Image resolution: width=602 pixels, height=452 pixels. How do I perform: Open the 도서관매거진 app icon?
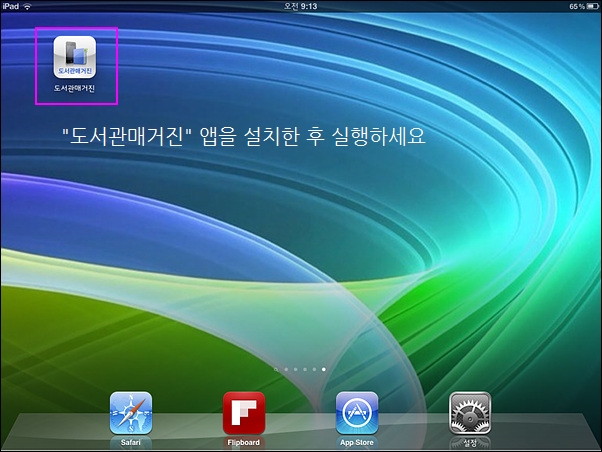tap(74, 57)
